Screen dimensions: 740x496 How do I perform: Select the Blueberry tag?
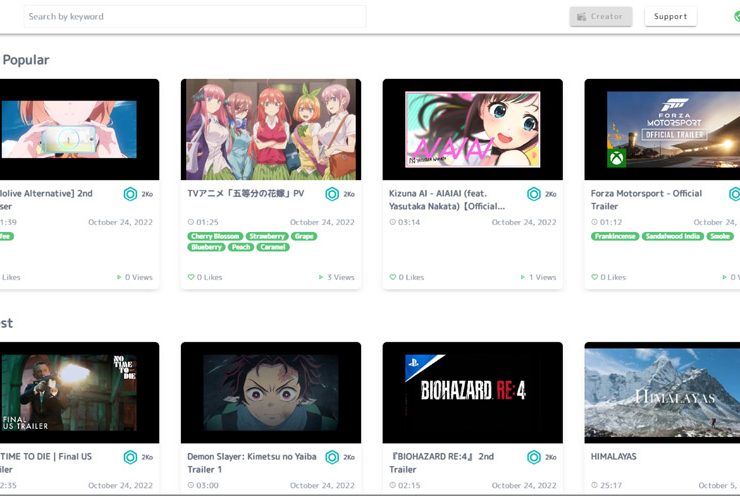pos(206,247)
